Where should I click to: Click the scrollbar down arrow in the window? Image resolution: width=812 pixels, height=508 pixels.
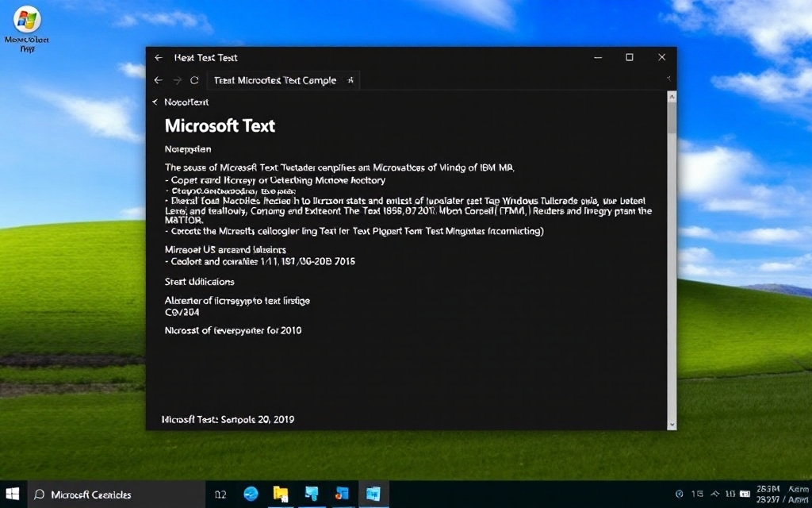pyautogui.click(x=672, y=425)
